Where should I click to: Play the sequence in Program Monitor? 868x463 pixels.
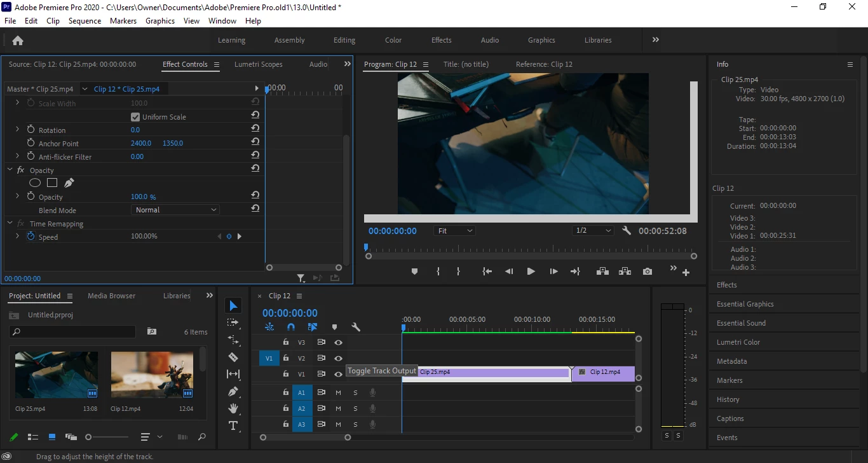[531, 272]
